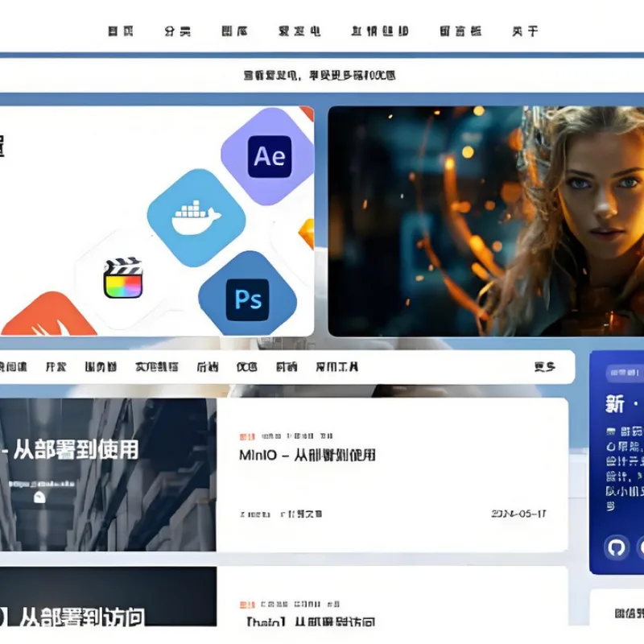Open the 分类 navigation item
644x644 pixels.
(x=177, y=31)
